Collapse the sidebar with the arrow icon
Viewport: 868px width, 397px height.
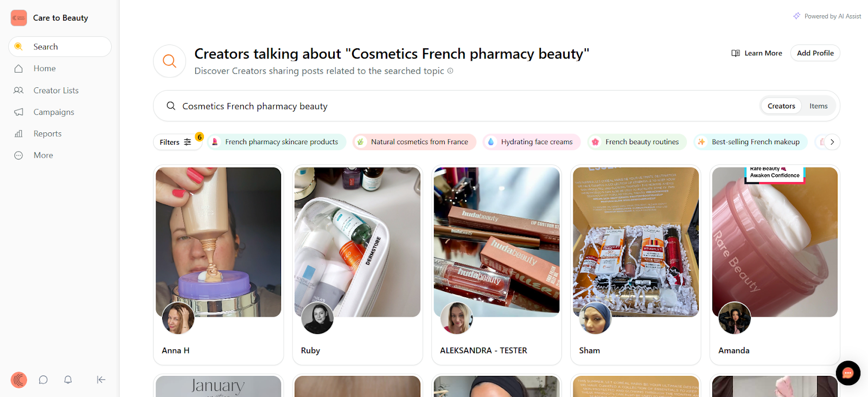tap(101, 380)
